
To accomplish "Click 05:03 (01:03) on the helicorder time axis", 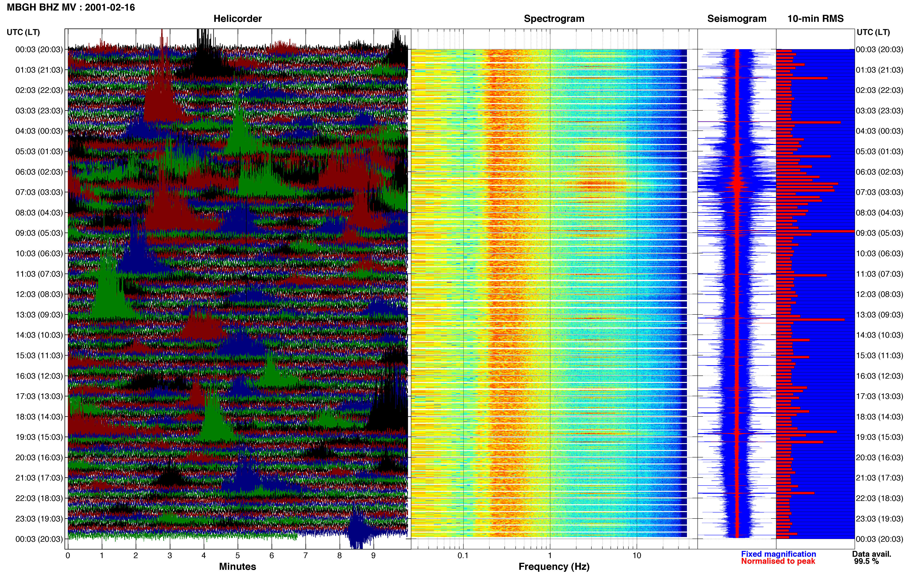I will [39, 151].
